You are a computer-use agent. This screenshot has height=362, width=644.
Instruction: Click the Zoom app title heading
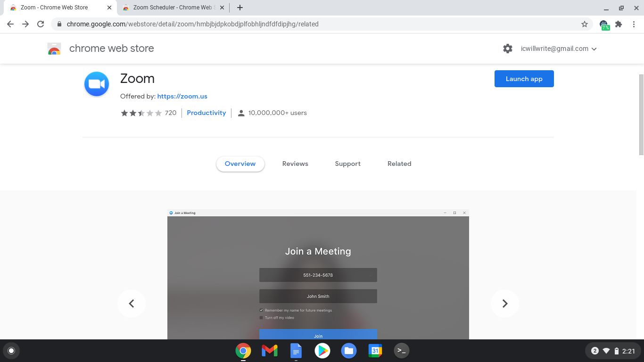pyautogui.click(x=138, y=79)
